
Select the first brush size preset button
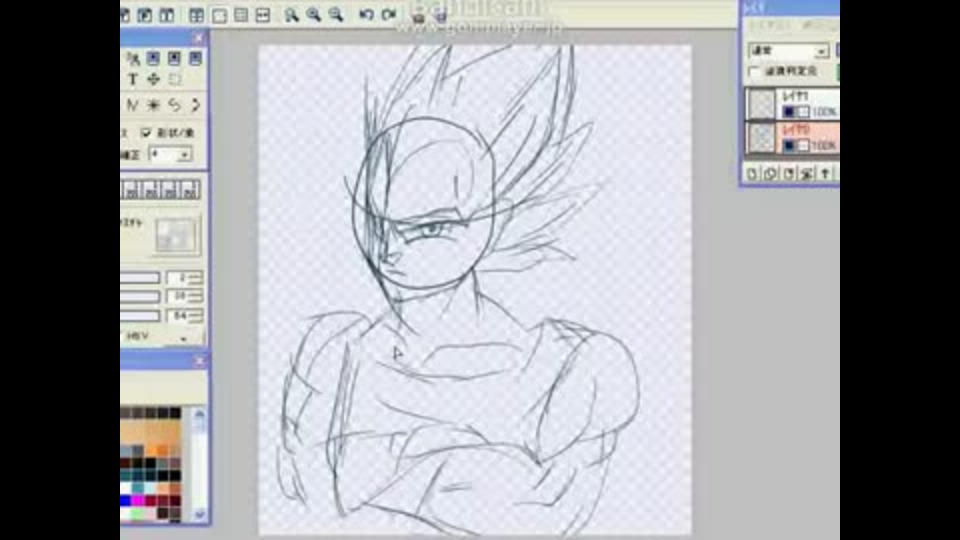tap(132, 190)
